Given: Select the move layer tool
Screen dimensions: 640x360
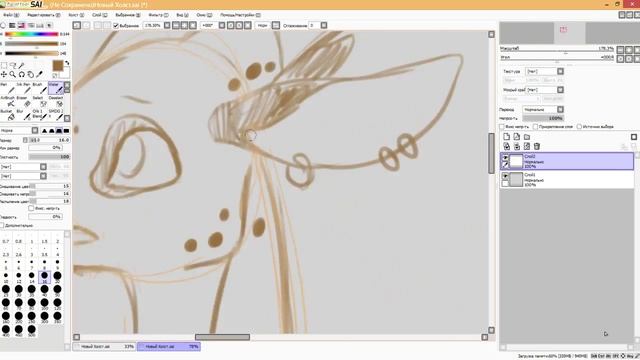Looking at the screenshot, I should (x=4, y=74).
